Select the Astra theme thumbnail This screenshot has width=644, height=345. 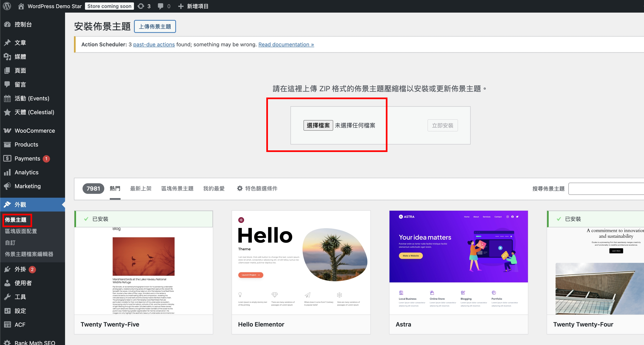[x=458, y=262]
